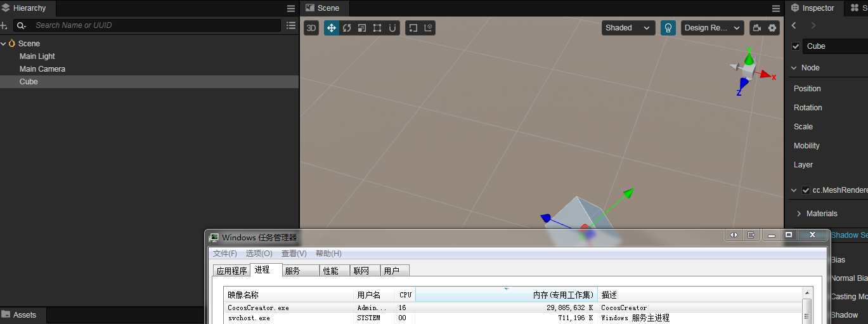Toggle the snap magnet tool
Image resolution: width=868 pixels, height=324 pixels.
pyautogui.click(x=392, y=28)
